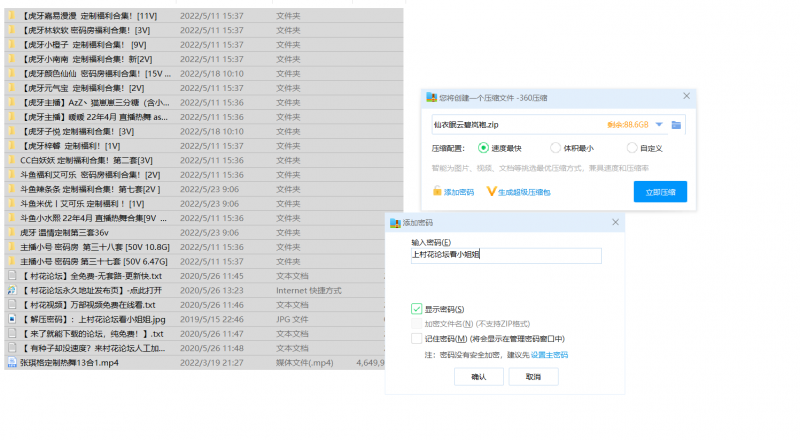Click the browse folder icon beside filename
The height and width of the screenshot is (440, 800).
coord(677,124)
